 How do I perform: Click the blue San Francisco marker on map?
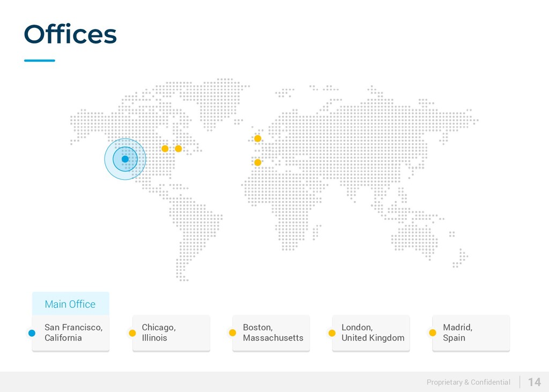click(125, 159)
